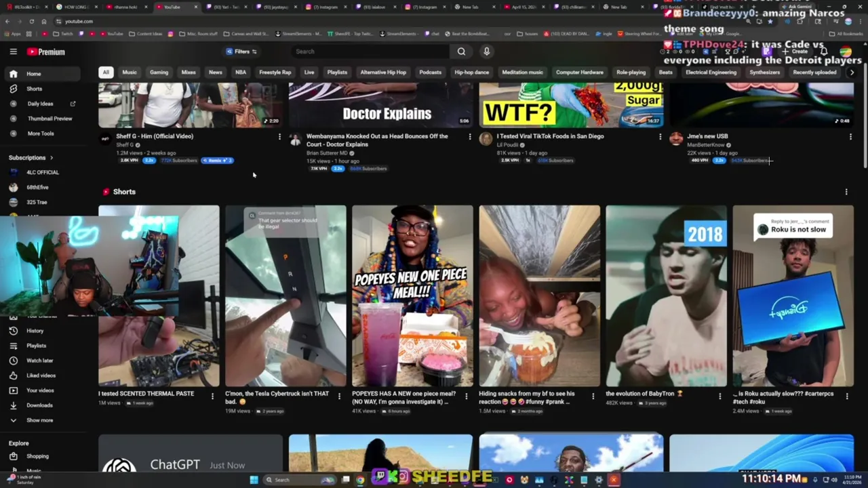The height and width of the screenshot is (488, 868).
Task: Open Thumbnail Preview in the sidebar
Action: [x=44, y=119]
